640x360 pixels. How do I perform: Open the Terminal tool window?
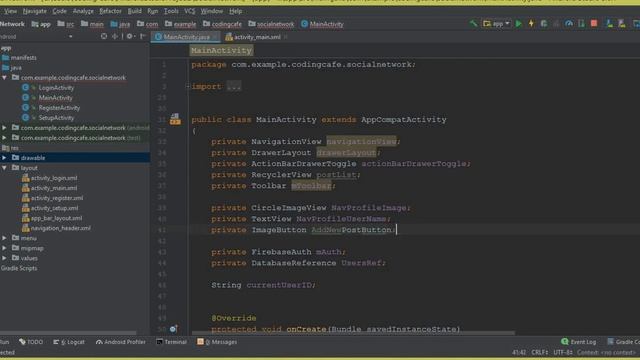pyautogui.click(x=171, y=342)
